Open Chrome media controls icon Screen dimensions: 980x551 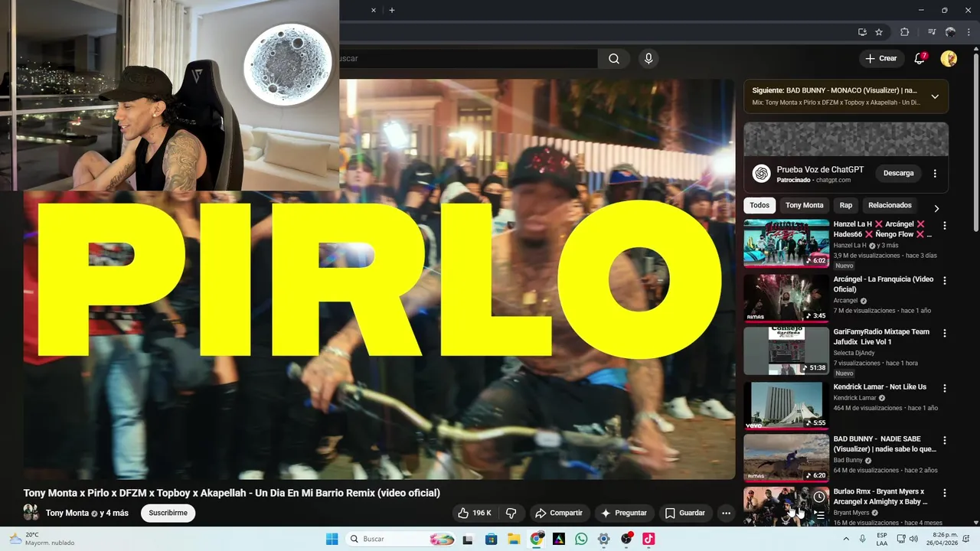point(932,32)
